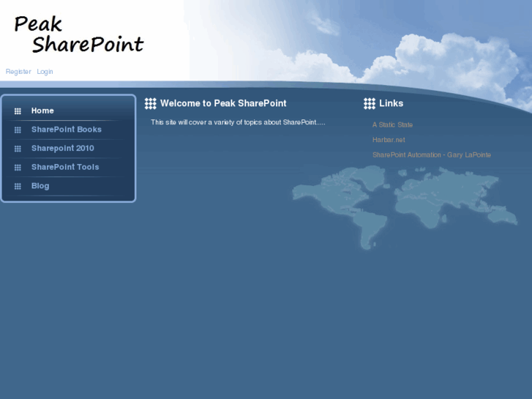
Task: Click the Peak SharePoint logo
Action: (79, 34)
